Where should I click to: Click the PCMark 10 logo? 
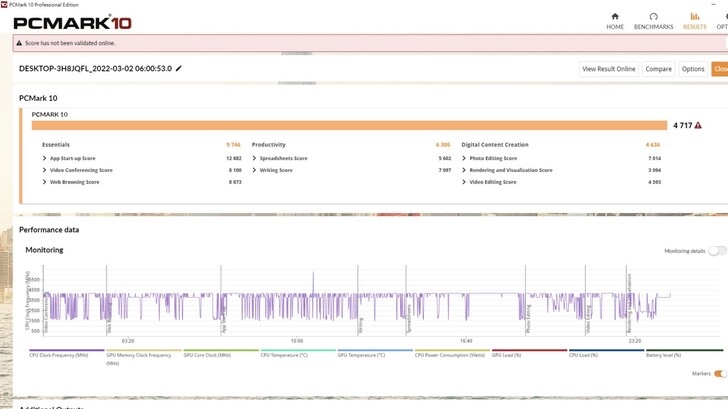pos(72,22)
